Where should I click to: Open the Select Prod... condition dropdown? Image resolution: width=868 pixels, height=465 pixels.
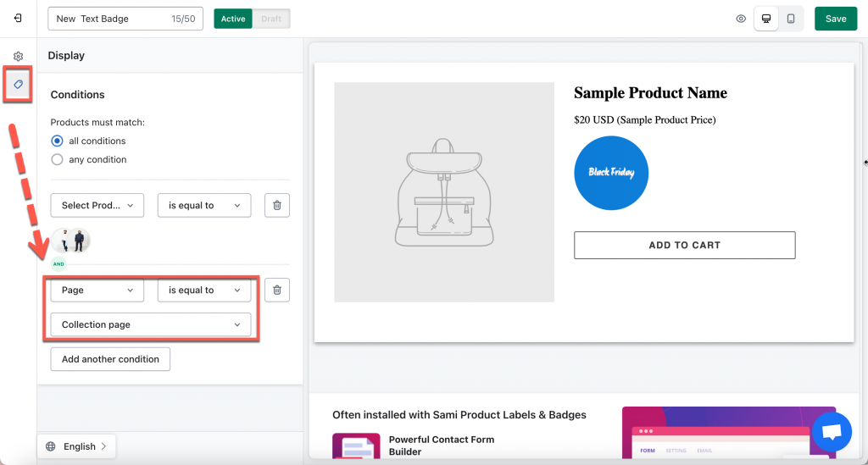click(x=97, y=205)
